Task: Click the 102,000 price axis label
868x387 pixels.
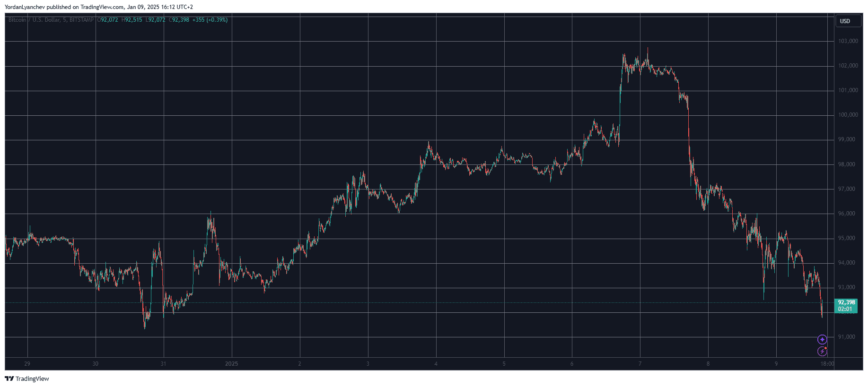Action: 848,66
